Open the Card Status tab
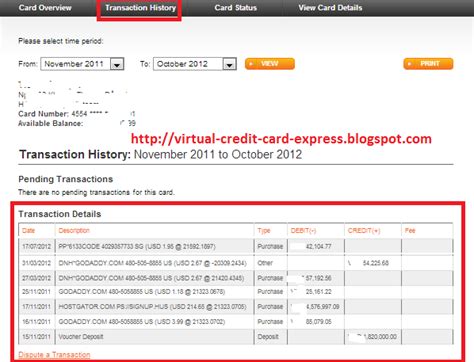This screenshot has width=474, height=362. [x=236, y=8]
